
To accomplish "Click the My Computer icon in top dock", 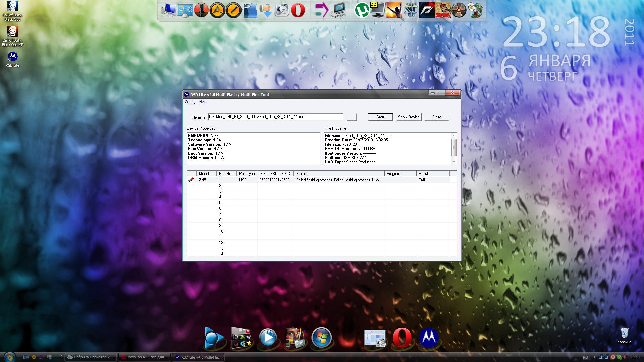I will click(169, 10).
